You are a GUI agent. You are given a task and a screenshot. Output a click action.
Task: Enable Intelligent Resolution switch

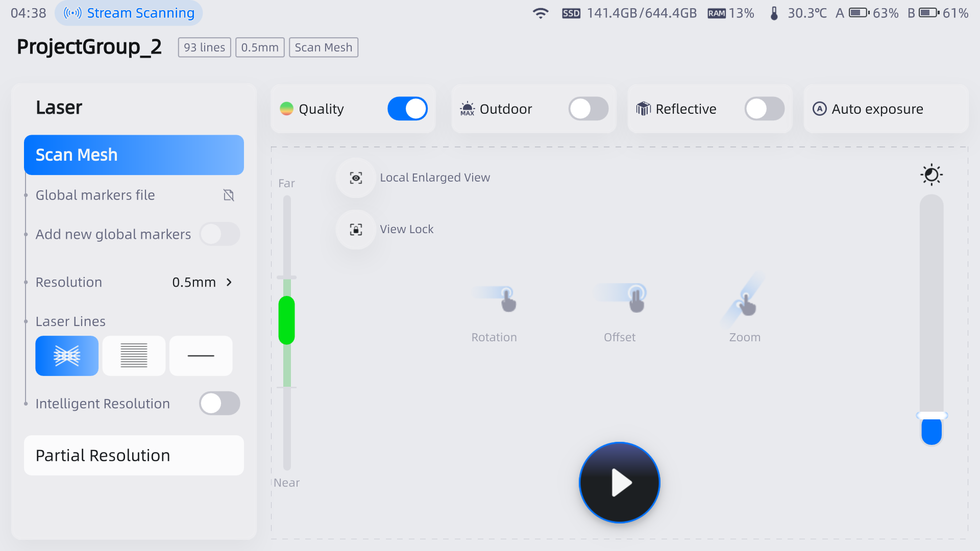(219, 404)
